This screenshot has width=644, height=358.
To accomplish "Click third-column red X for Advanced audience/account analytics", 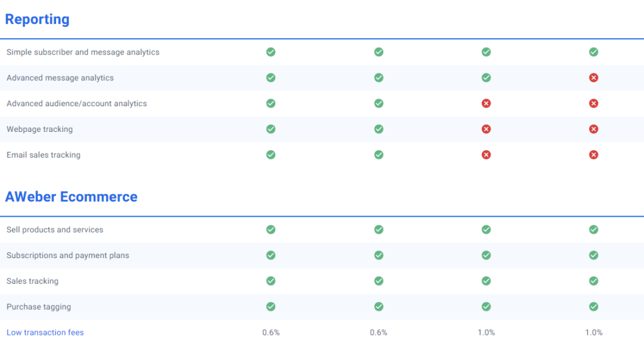I will point(486,104).
